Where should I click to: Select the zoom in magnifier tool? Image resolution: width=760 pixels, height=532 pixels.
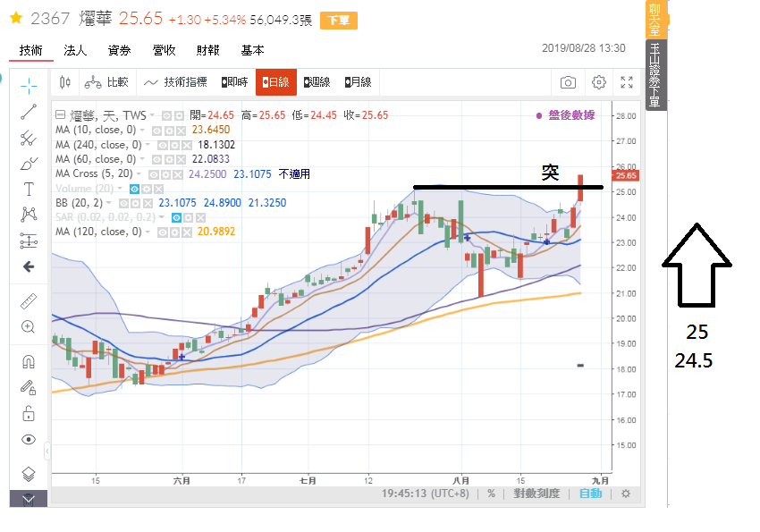(x=29, y=327)
